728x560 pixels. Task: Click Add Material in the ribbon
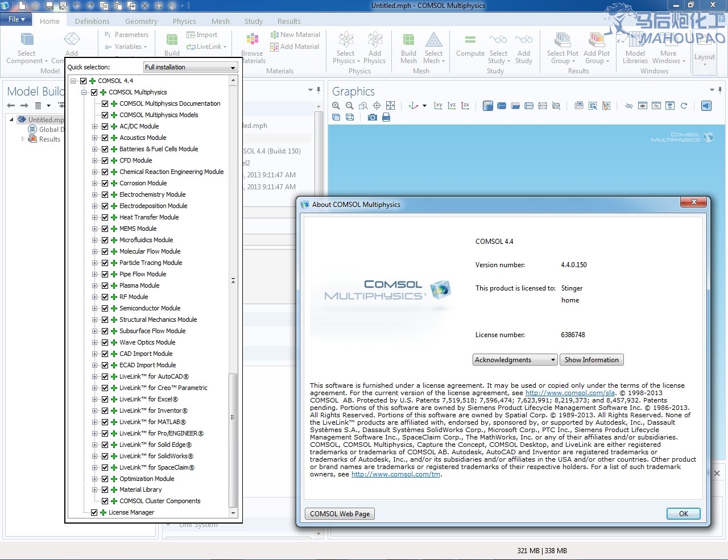[x=295, y=47]
